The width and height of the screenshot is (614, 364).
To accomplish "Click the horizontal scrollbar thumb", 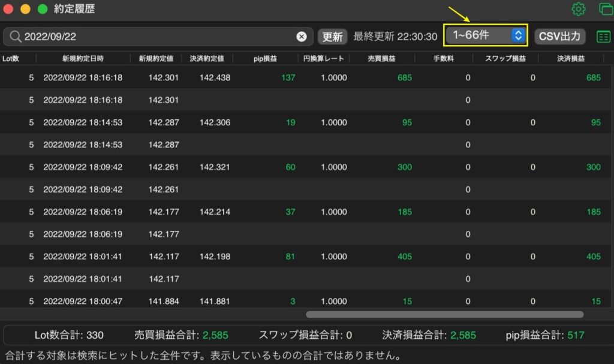I will pyautogui.click(x=444, y=314).
